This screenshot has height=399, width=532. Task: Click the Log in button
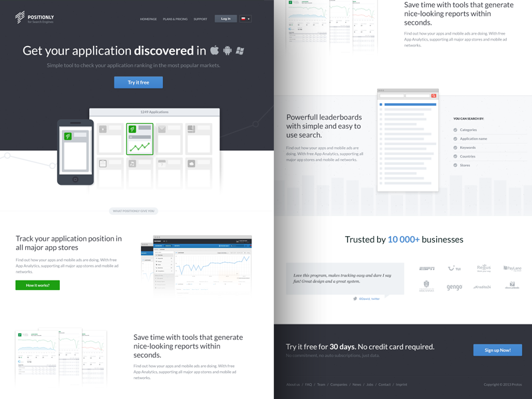(225, 19)
